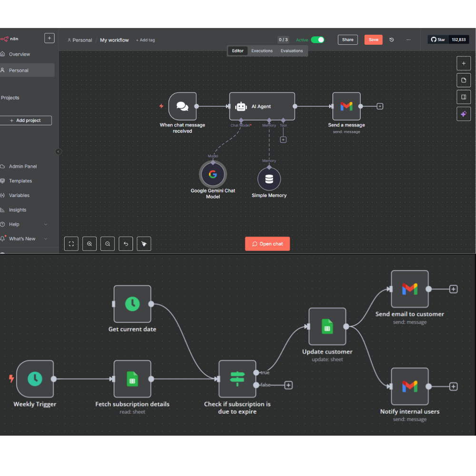Expand the What's New section
This screenshot has height=476, width=476.
point(46,239)
